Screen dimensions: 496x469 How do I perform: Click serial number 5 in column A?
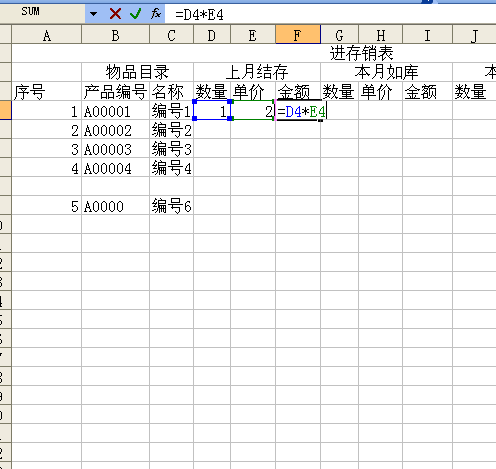pyautogui.click(x=47, y=206)
